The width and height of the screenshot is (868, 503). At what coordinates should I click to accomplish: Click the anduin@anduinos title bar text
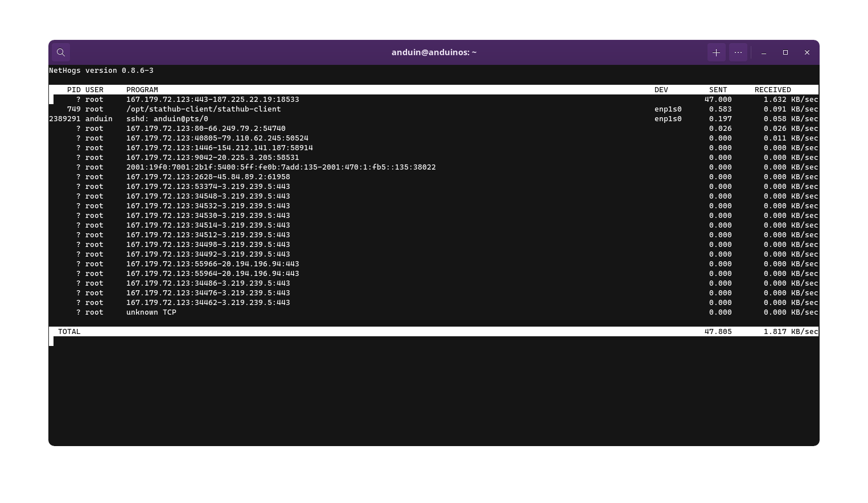434,52
